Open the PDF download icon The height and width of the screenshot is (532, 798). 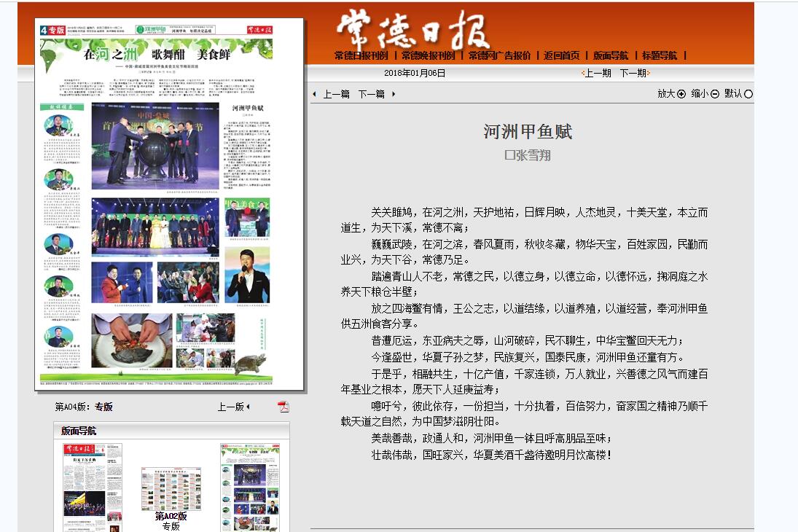[x=283, y=406]
